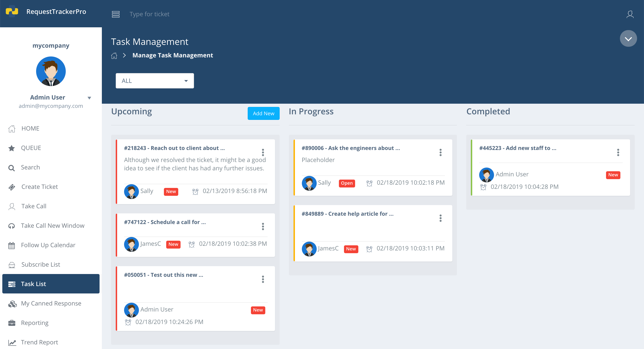Click Manage Task Management breadcrumb link
This screenshot has width=644, height=349.
pos(173,55)
